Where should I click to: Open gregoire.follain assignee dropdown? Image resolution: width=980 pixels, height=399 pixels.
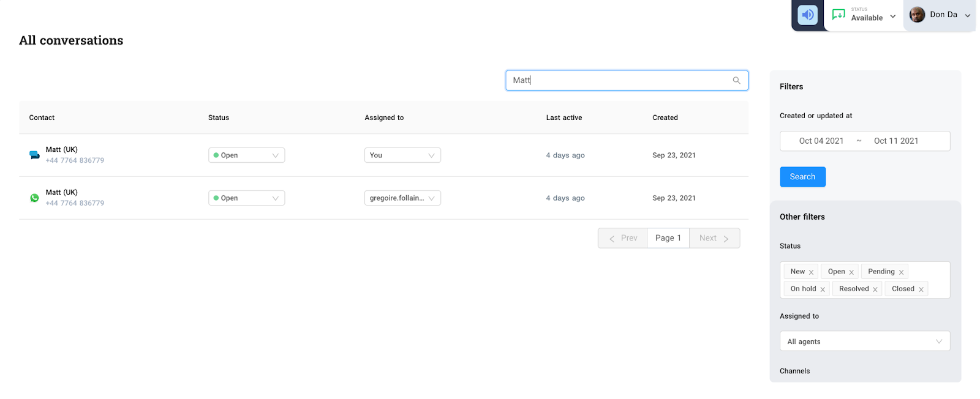402,198
